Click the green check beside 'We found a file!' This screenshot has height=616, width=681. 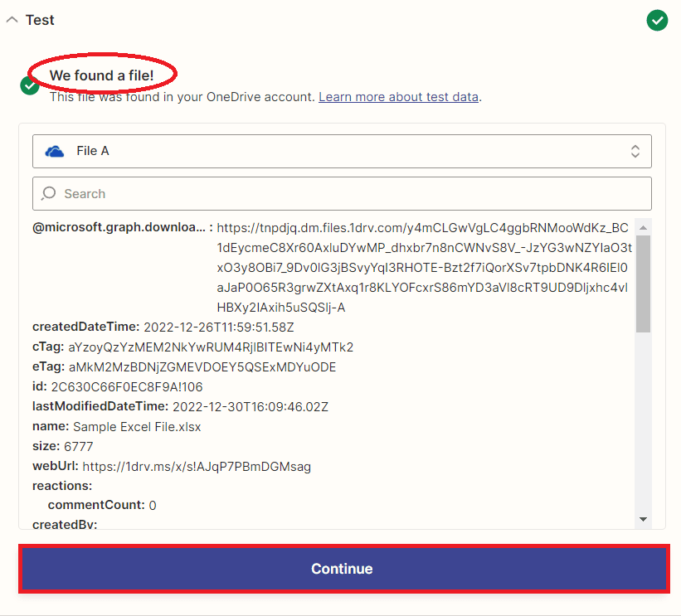pyautogui.click(x=30, y=85)
